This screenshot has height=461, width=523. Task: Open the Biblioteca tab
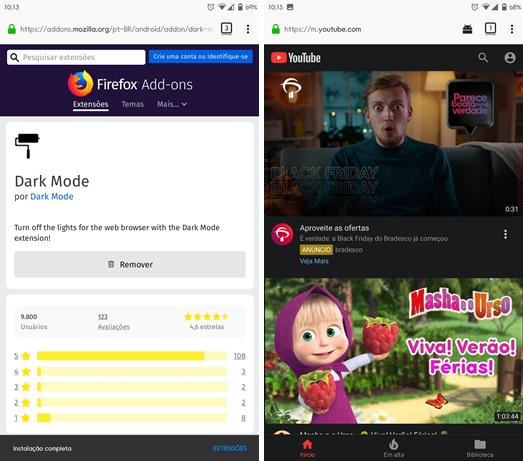pyautogui.click(x=480, y=448)
